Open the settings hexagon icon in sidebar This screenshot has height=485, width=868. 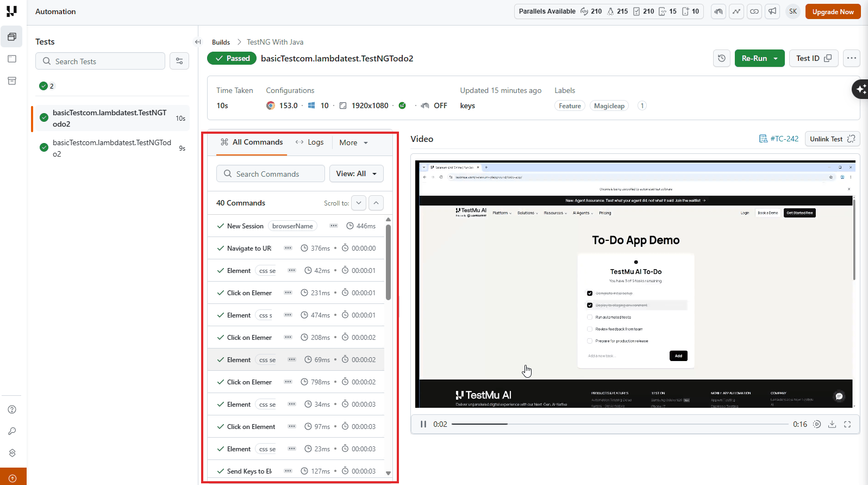coord(12,453)
